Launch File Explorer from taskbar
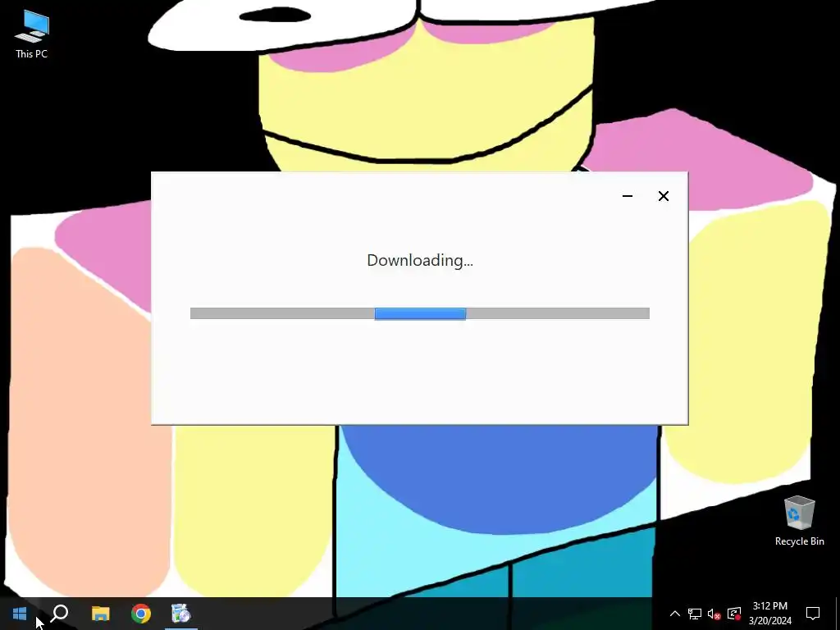Viewport: 840px width, 630px height. [x=100, y=614]
